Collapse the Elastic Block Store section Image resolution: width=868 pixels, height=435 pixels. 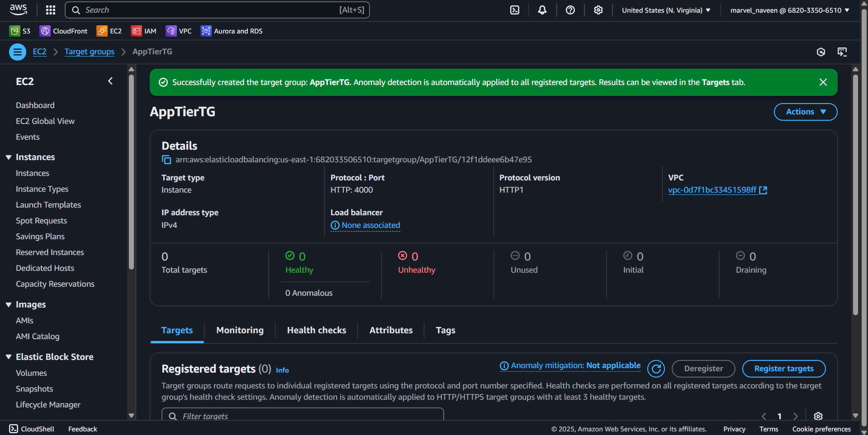tap(9, 357)
